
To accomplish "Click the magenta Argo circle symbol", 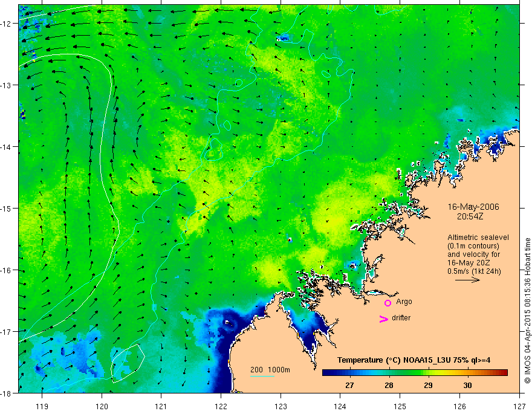I will pos(388,303).
